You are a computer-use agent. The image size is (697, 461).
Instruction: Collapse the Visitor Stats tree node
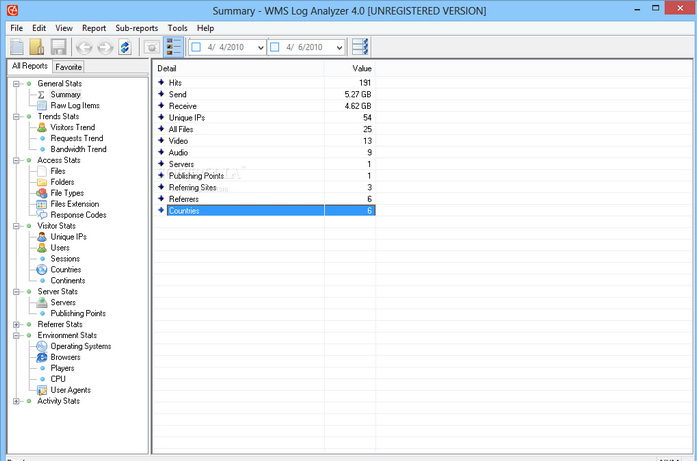click(16, 226)
